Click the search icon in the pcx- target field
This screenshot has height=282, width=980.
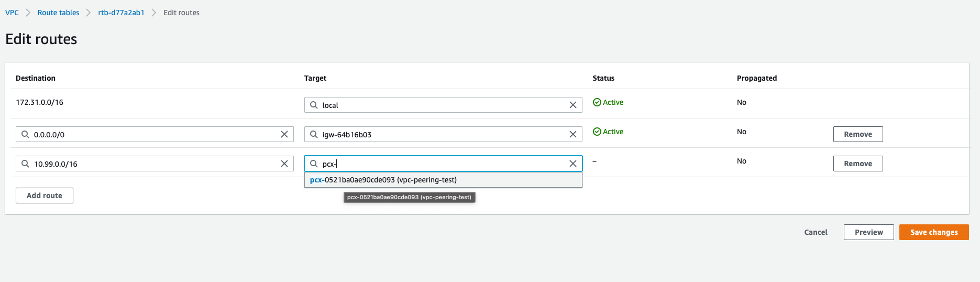[314, 164]
